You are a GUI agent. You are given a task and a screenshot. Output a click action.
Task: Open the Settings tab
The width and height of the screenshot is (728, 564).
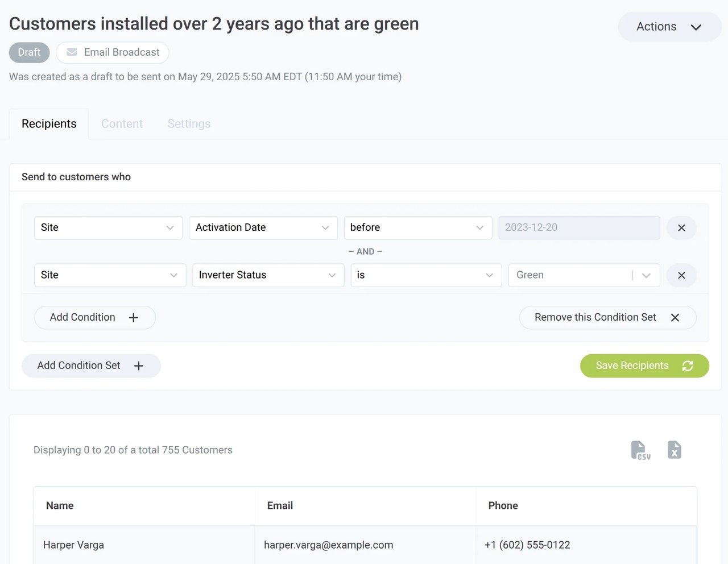189,124
